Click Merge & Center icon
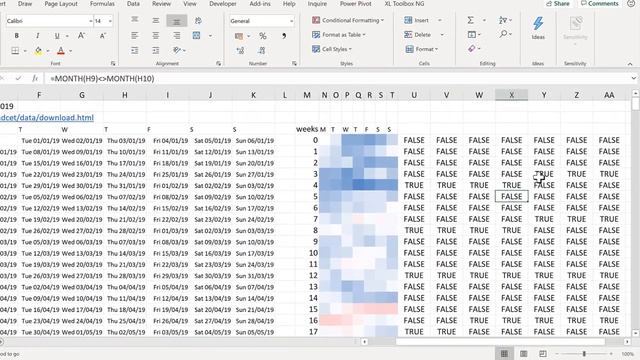 [x=196, y=36]
